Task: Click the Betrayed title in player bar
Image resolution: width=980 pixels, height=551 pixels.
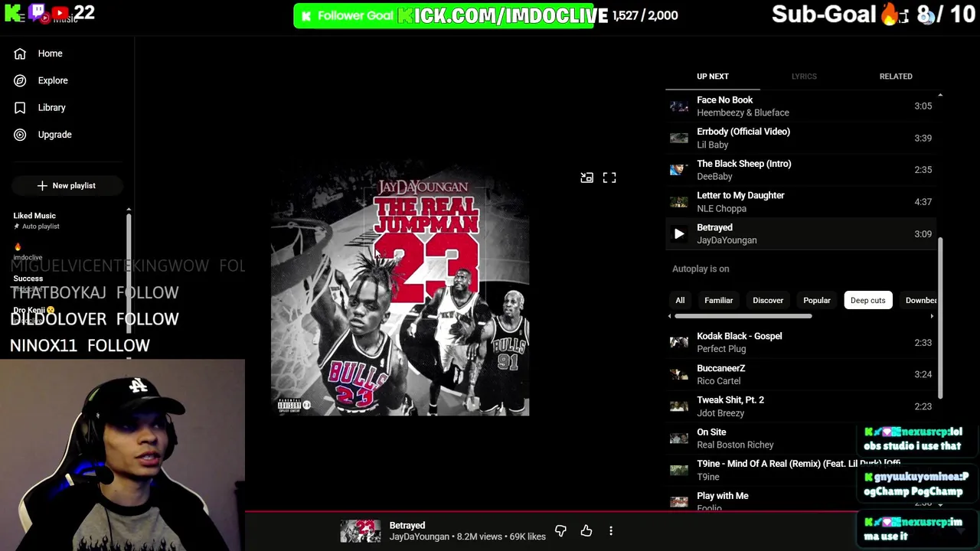Action: (x=407, y=526)
